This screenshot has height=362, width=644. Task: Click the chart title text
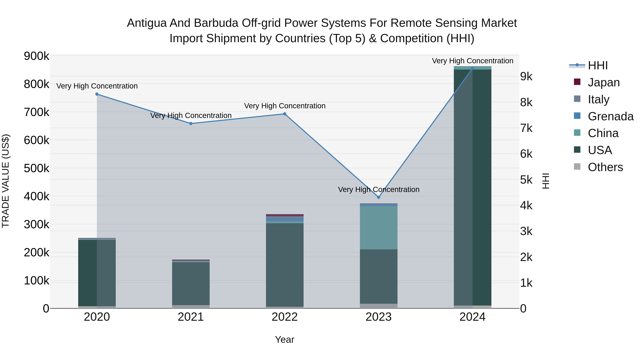point(322,30)
